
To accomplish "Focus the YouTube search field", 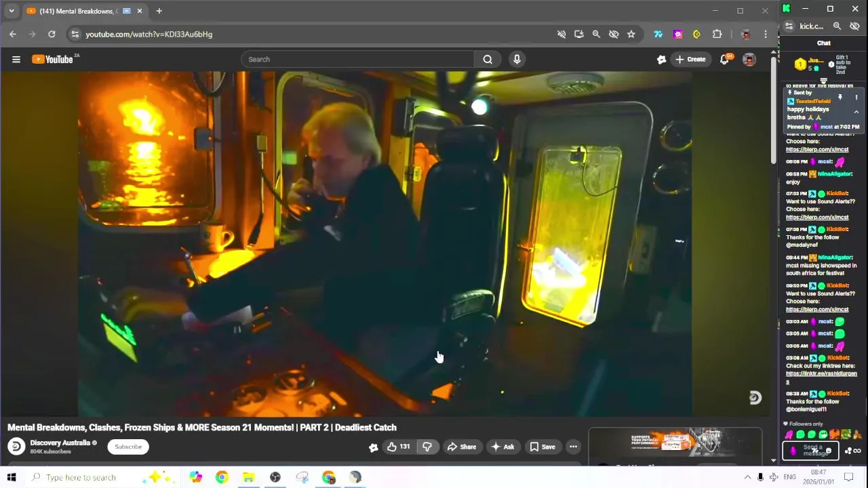I will click(358, 60).
